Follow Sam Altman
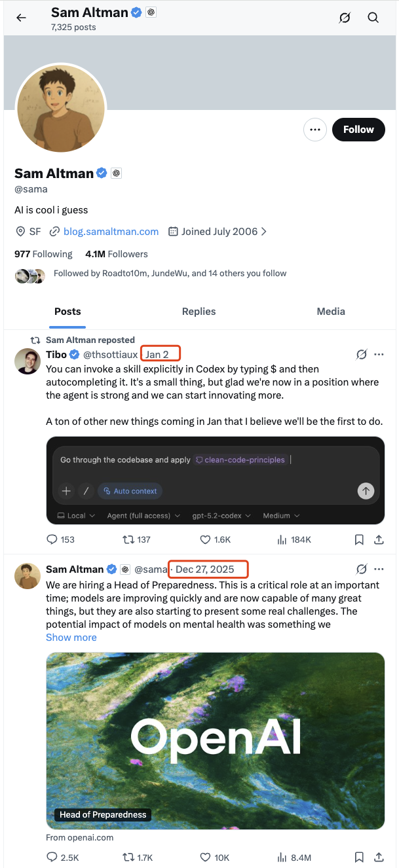 coord(358,130)
